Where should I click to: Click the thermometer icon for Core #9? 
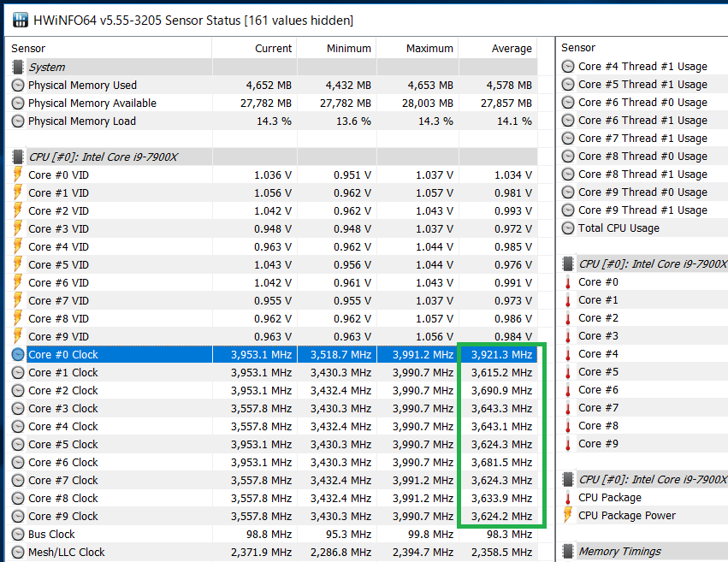tap(568, 444)
